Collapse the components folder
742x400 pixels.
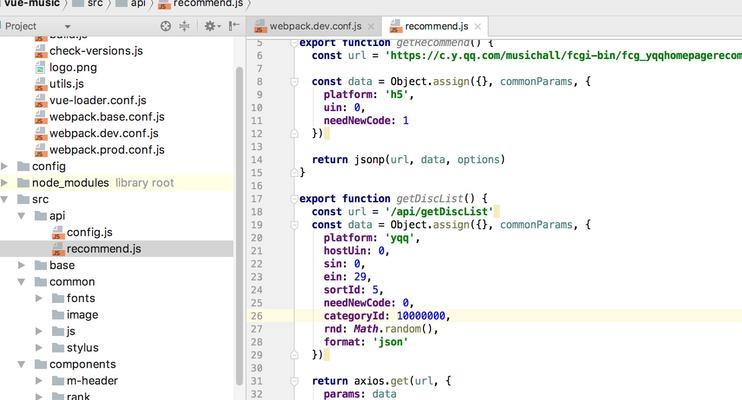click(21, 364)
